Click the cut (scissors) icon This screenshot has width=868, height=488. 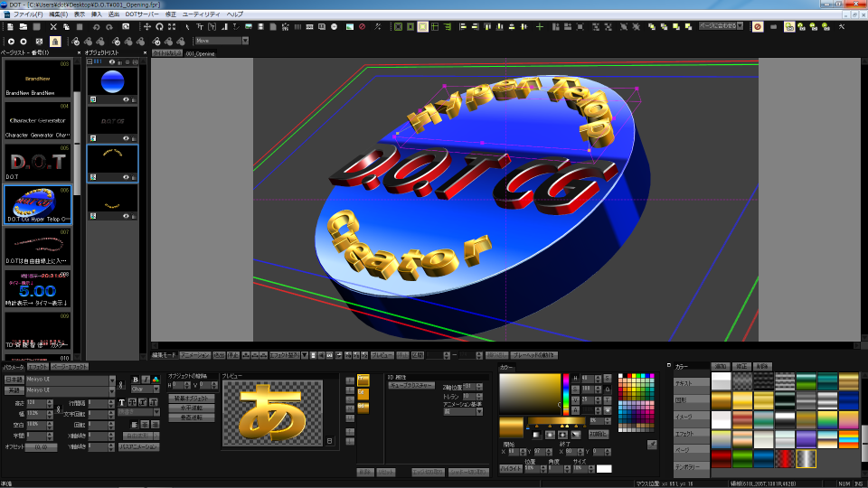click(x=53, y=26)
